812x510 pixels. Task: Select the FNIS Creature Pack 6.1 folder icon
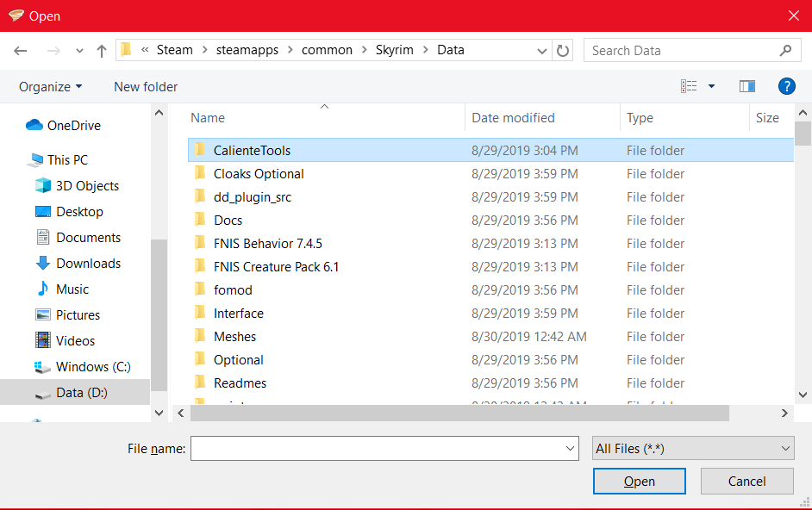[x=200, y=267]
